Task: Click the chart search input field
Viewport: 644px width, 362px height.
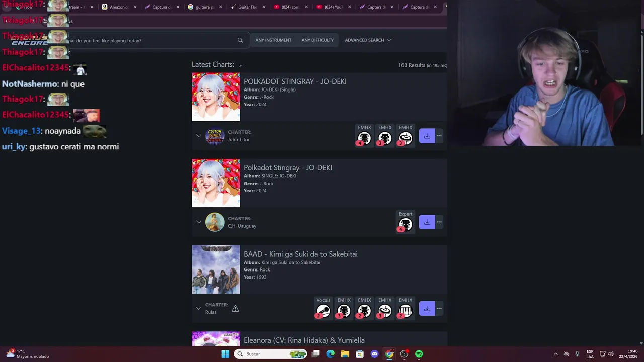Action: click(x=153, y=40)
